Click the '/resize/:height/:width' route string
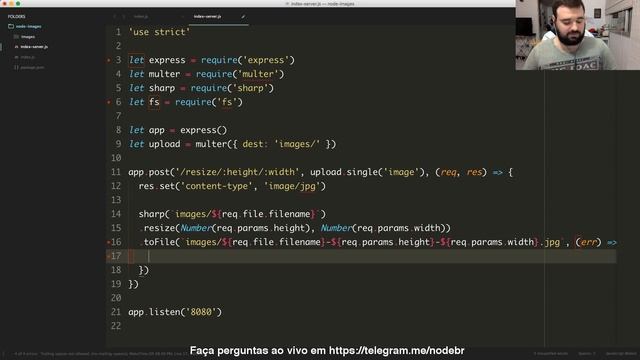Screen dimensions: 640x360 pos(237,172)
